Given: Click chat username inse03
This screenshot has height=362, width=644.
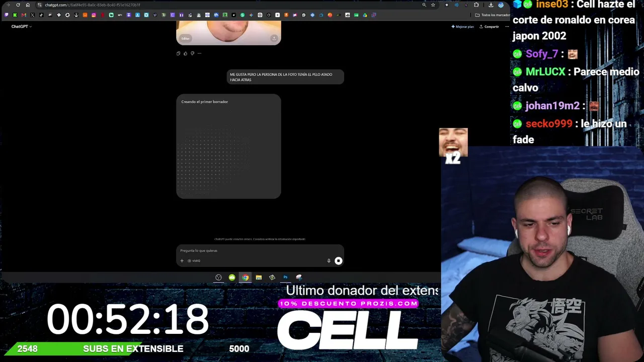Looking at the screenshot, I should click(x=552, y=5).
